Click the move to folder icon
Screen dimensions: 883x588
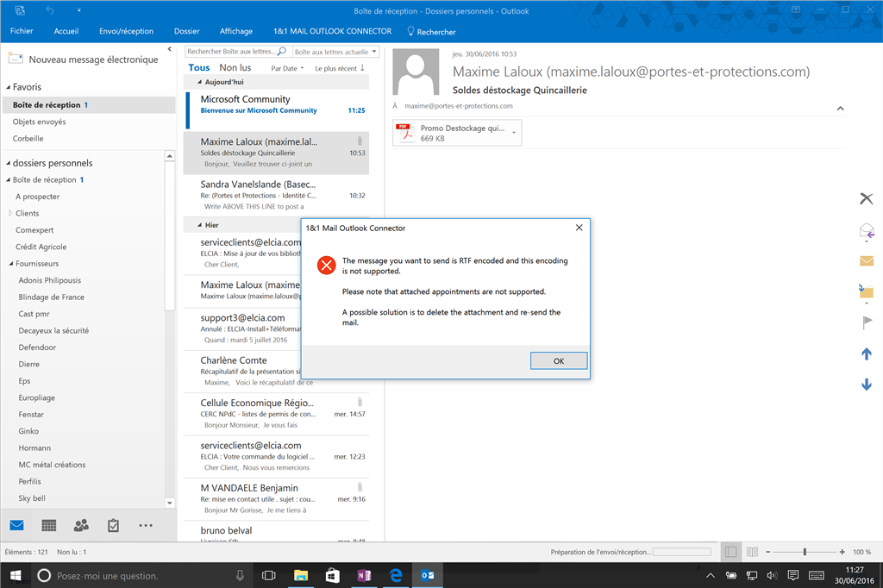[x=866, y=291]
